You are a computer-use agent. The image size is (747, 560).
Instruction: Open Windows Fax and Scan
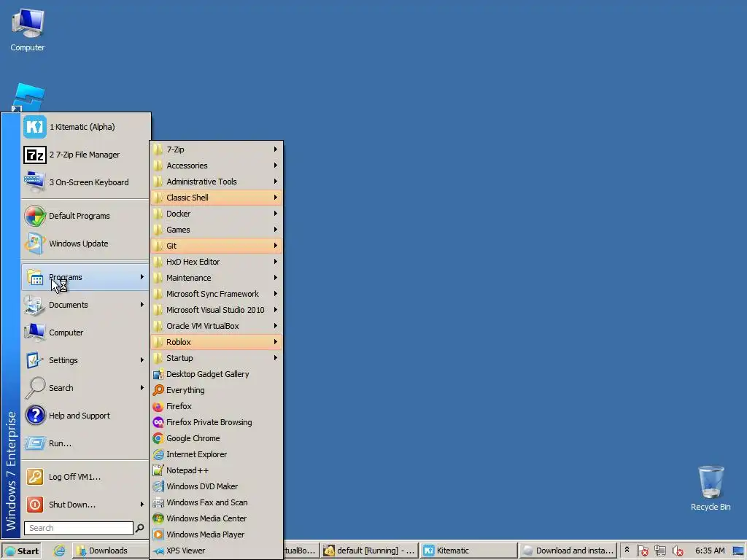216,502
